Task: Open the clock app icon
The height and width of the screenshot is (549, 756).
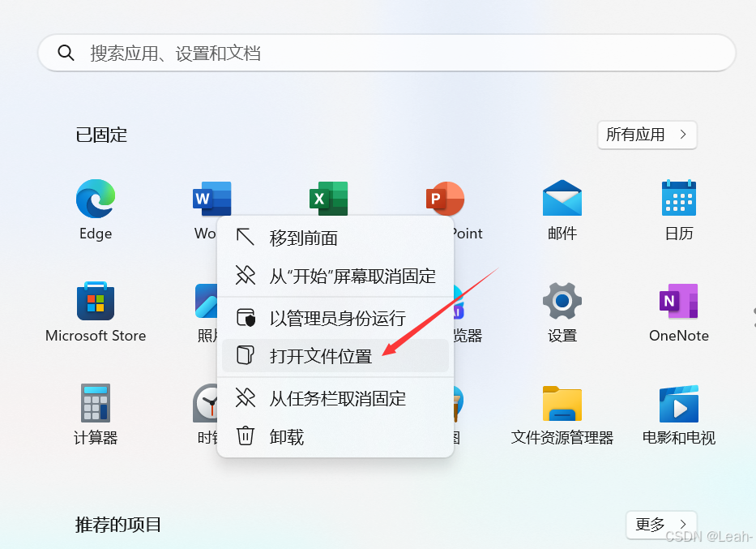Action: (205, 403)
